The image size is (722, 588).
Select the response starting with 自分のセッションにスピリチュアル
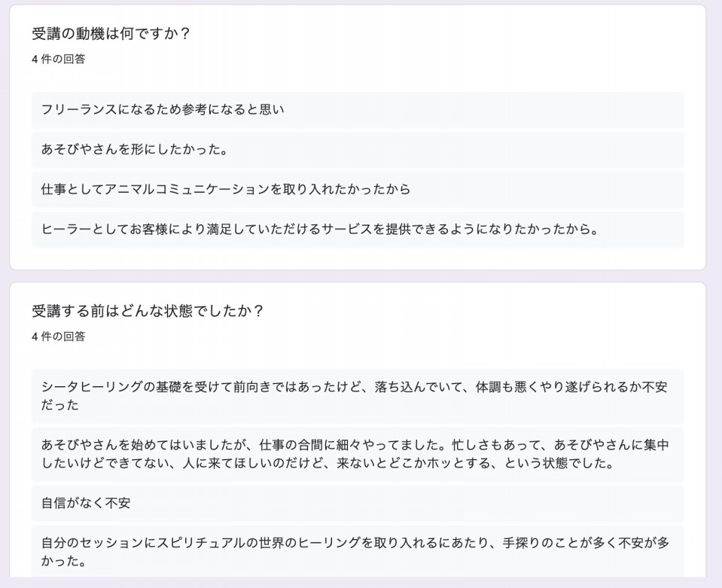tap(358, 551)
